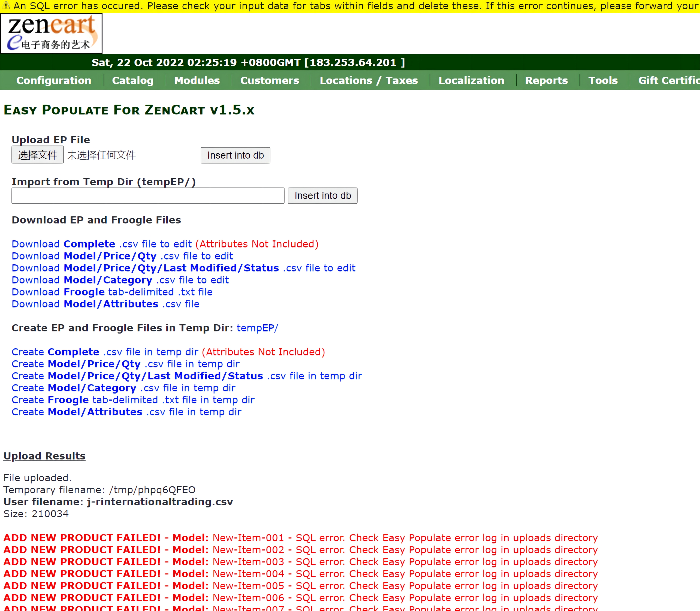The height and width of the screenshot is (611, 700).
Task: Download Model/Price/Qty/Last Modified/Status .csv file
Action: click(183, 268)
